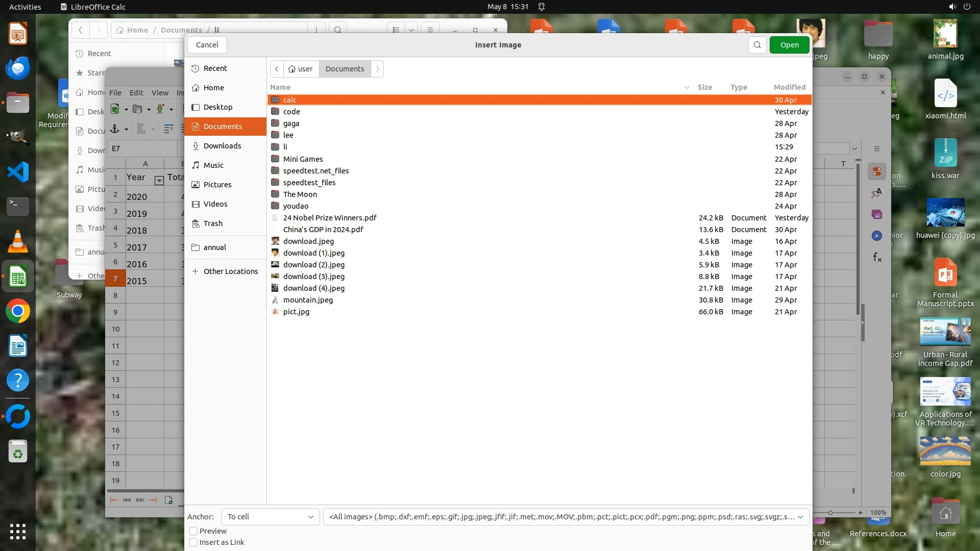The width and height of the screenshot is (980, 551).
Task: Click the path back arrow before user
Action: (277, 69)
